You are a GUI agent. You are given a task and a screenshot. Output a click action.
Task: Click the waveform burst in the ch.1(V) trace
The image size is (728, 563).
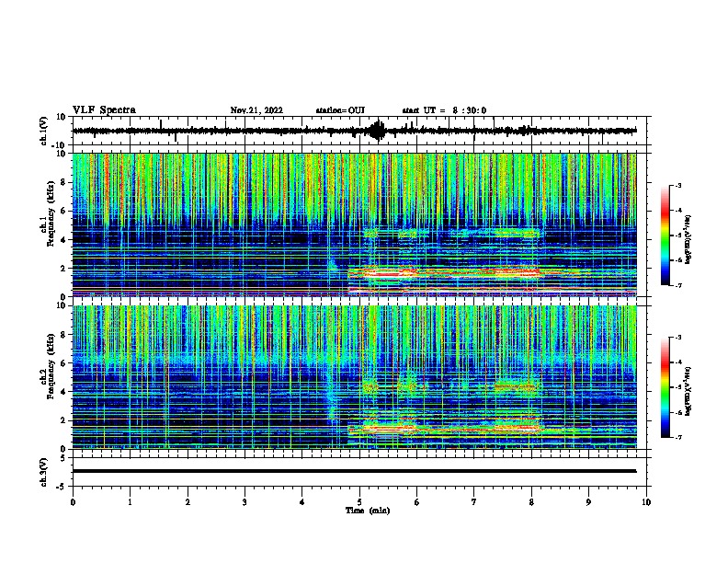[378, 131]
